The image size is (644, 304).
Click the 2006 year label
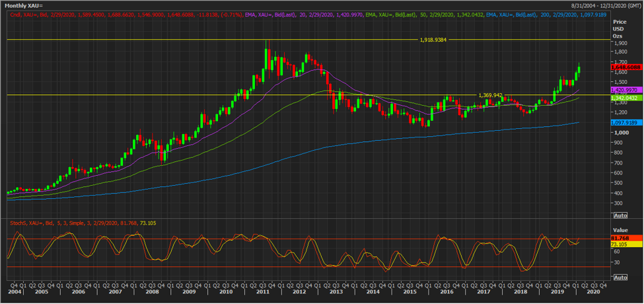tap(78, 291)
